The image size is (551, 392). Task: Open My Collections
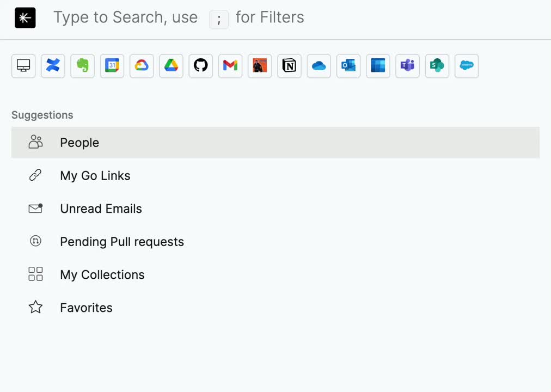pyautogui.click(x=102, y=275)
